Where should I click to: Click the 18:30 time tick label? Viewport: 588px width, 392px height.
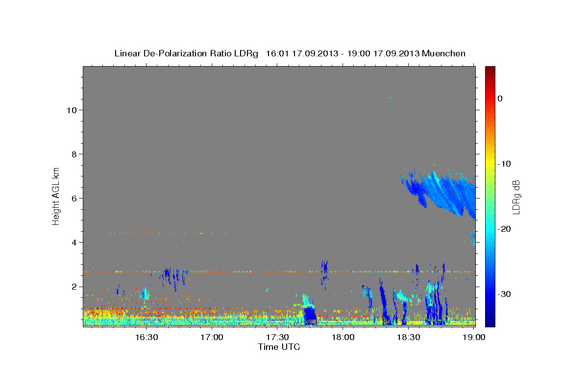click(x=409, y=338)
